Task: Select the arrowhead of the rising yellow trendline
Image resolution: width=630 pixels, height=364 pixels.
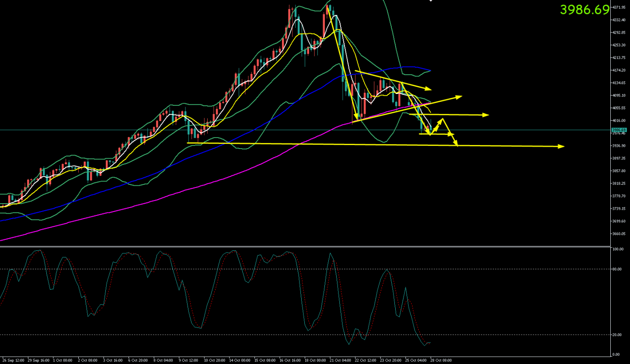Action: click(x=459, y=96)
